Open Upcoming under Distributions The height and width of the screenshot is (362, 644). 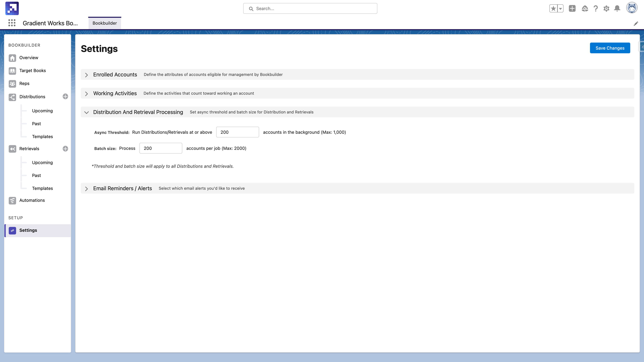point(42,111)
